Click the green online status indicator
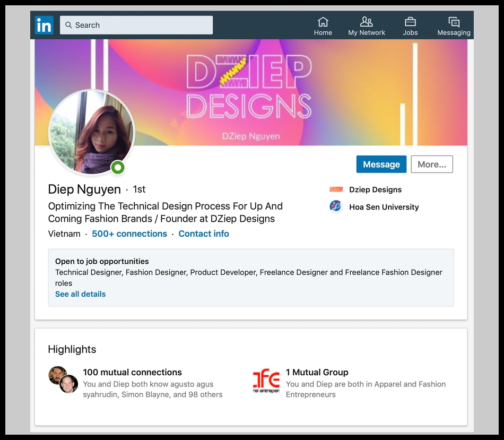 (x=118, y=167)
